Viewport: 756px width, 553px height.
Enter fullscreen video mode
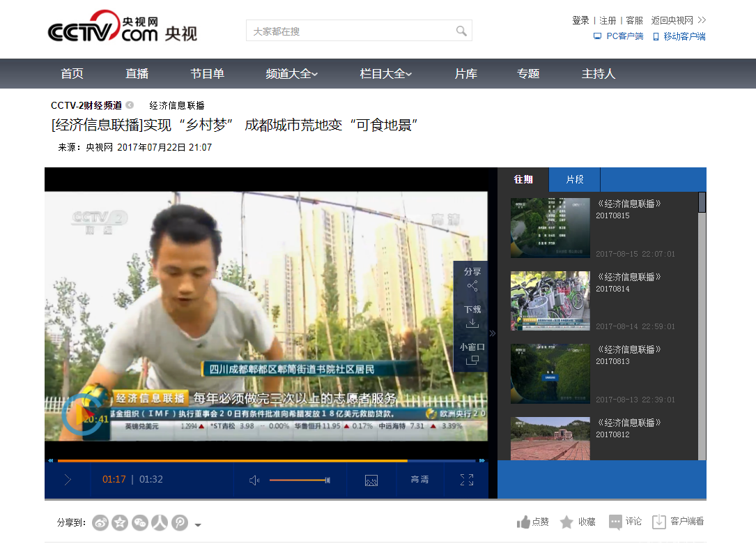467,480
